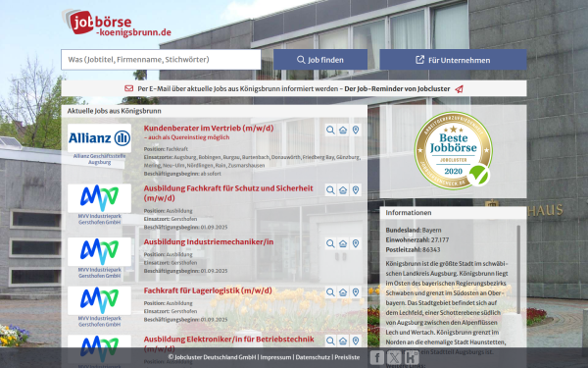This screenshot has height=368, width=588.
Task: Open MVV logo beside Lagerlogistik job
Action: pyautogui.click(x=99, y=300)
